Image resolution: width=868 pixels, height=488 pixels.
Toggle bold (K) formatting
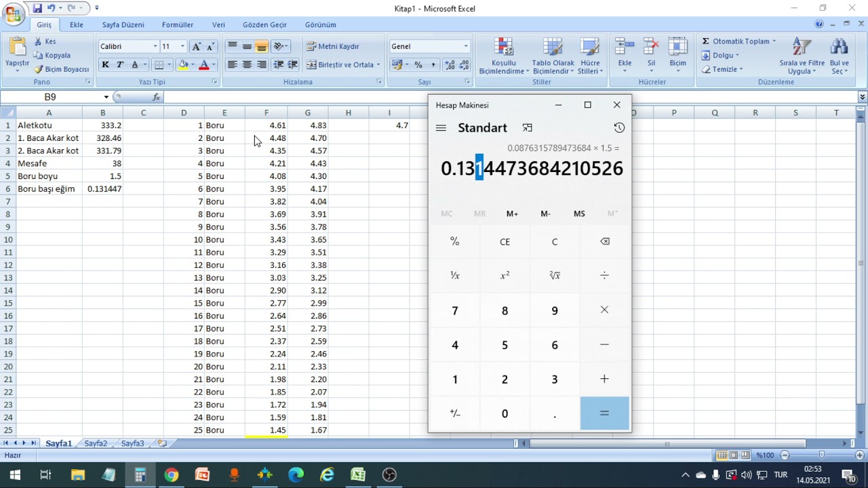[105, 65]
